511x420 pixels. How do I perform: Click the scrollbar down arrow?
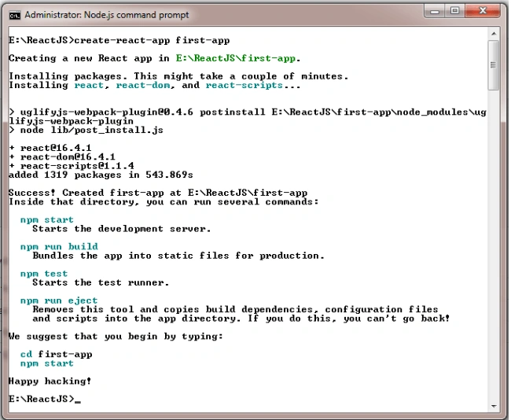(x=494, y=406)
